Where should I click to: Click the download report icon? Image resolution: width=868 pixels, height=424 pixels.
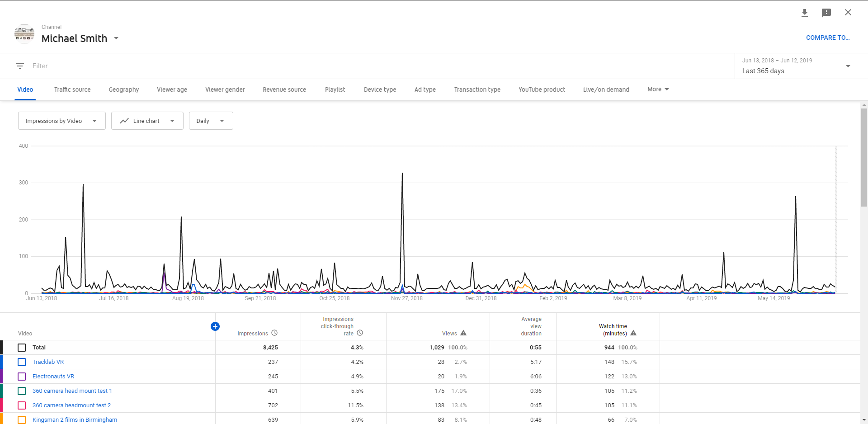pyautogui.click(x=805, y=13)
